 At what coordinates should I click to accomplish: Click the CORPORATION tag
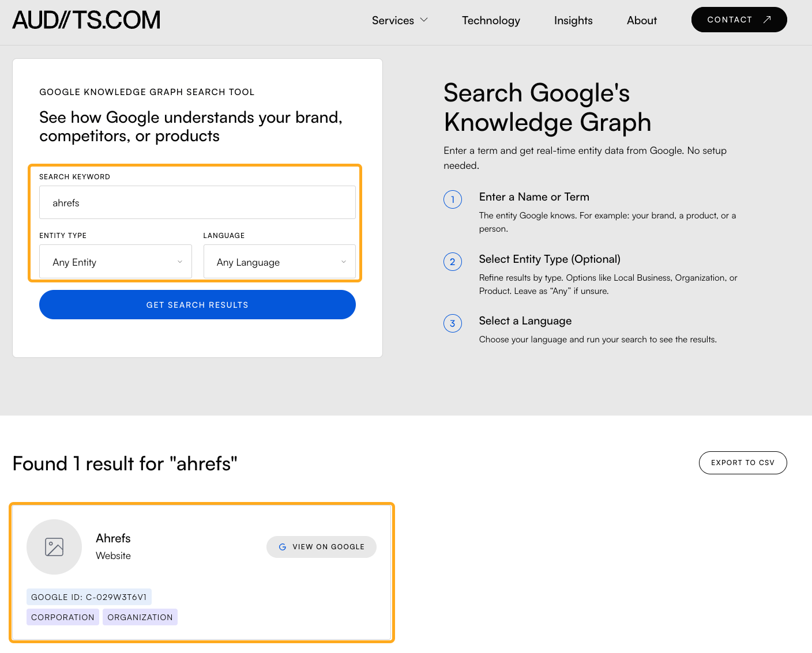(x=63, y=617)
